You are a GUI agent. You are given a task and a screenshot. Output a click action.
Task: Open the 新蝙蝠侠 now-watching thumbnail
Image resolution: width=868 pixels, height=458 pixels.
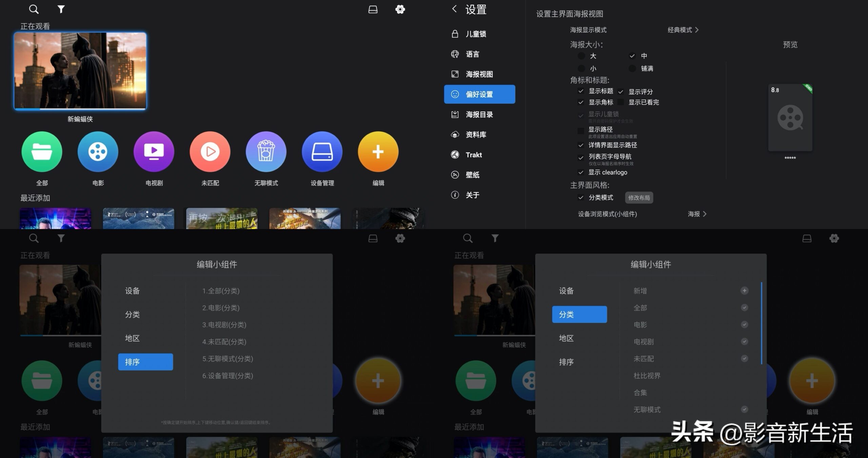[80, 71]
